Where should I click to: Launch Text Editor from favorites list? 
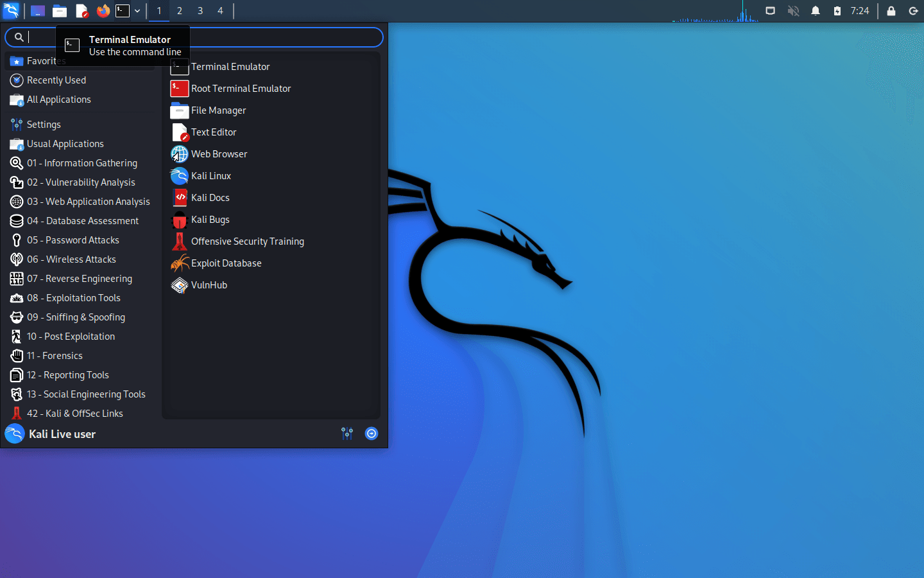(x=271, y=132)
